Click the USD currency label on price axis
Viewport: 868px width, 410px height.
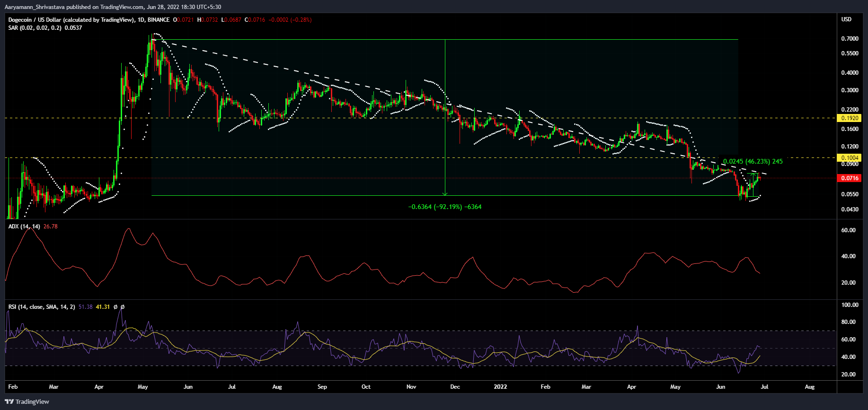(x=846, y=19)
